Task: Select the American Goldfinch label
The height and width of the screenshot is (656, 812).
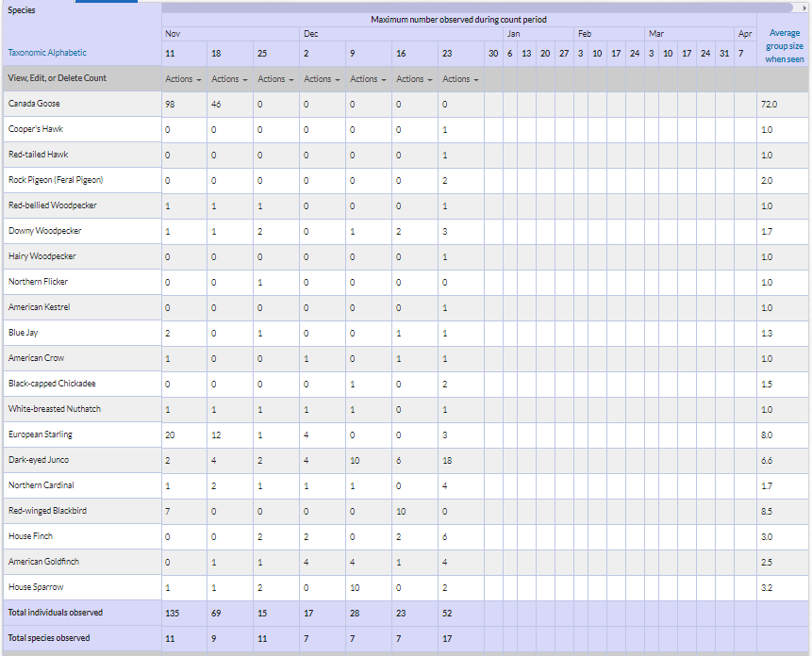Action: pos(44,562)
